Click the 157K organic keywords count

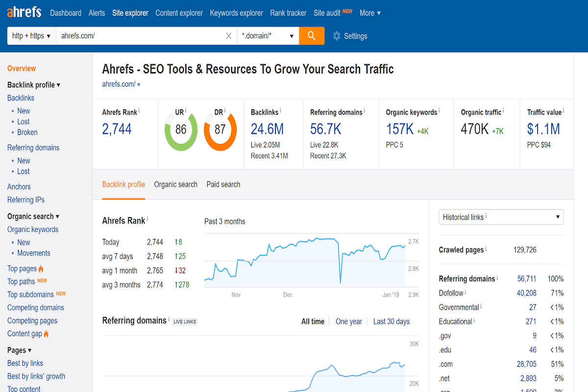(x=400, y=129)
